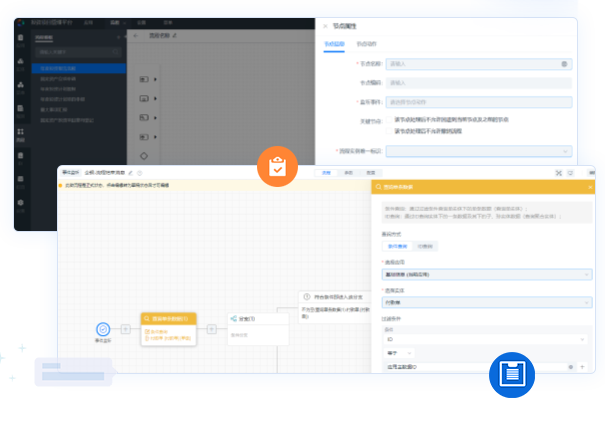
Task: Click the plus connector after the start node
Action: click(126, 328)
